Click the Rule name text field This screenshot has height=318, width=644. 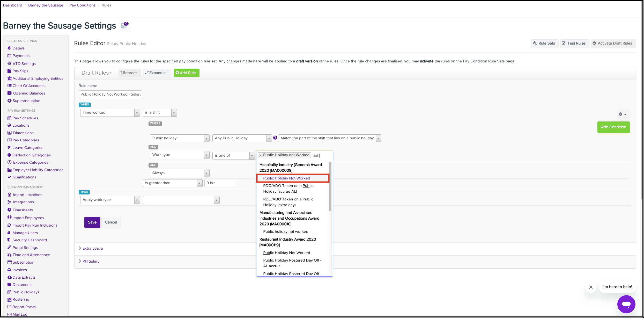click(x=110, y=95)
